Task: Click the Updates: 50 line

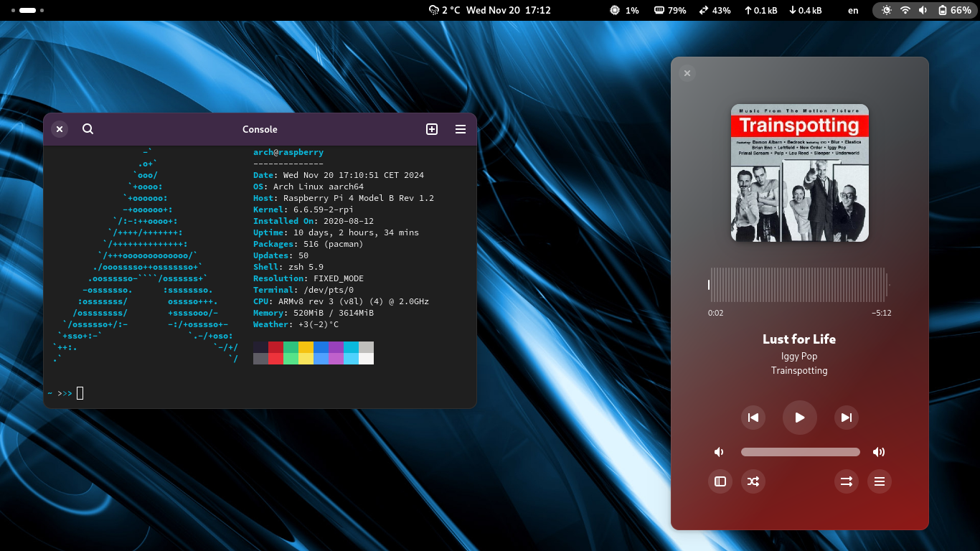Action: click(x=281, y=255)
